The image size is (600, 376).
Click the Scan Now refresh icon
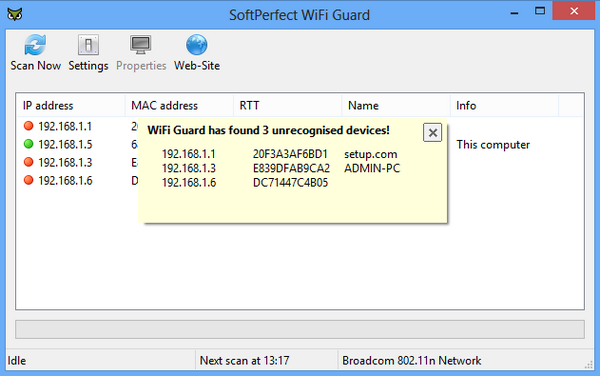point(35,45)
